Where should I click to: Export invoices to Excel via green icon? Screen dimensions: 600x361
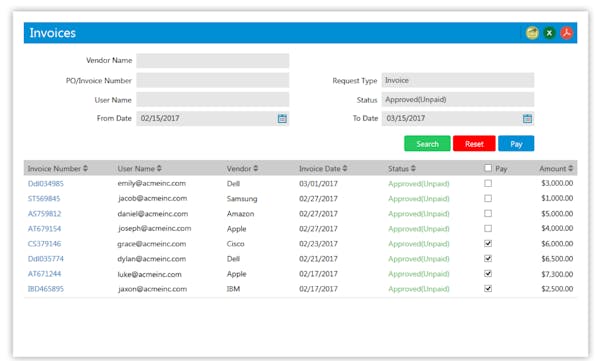pyautogui.click(x=549, y=33)
